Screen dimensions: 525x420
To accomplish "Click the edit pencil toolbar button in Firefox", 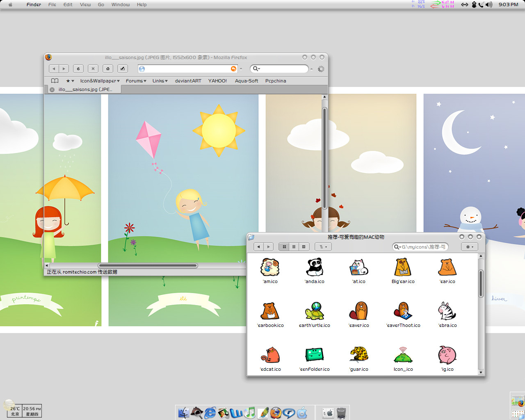I will 123,69.
